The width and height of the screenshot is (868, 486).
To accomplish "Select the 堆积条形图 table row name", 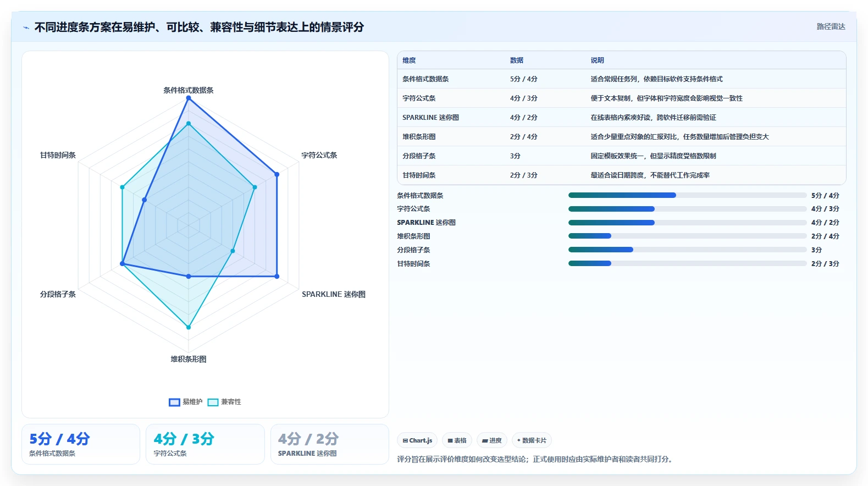I will click(x=419, y=137).
